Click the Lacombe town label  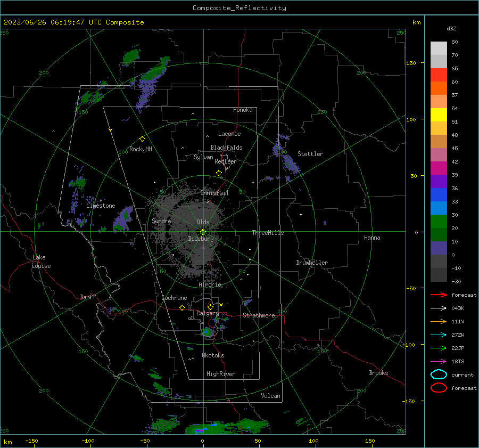[x=229, y=134]
